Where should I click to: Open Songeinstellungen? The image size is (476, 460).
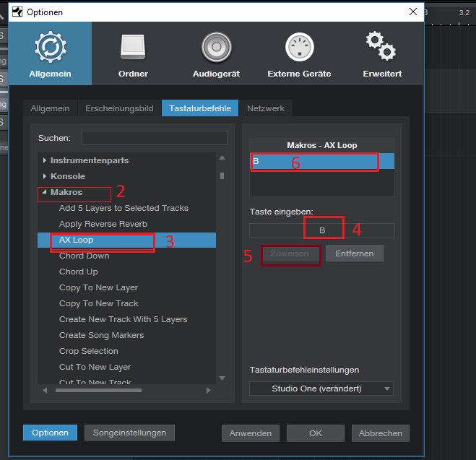click(129, 433)
